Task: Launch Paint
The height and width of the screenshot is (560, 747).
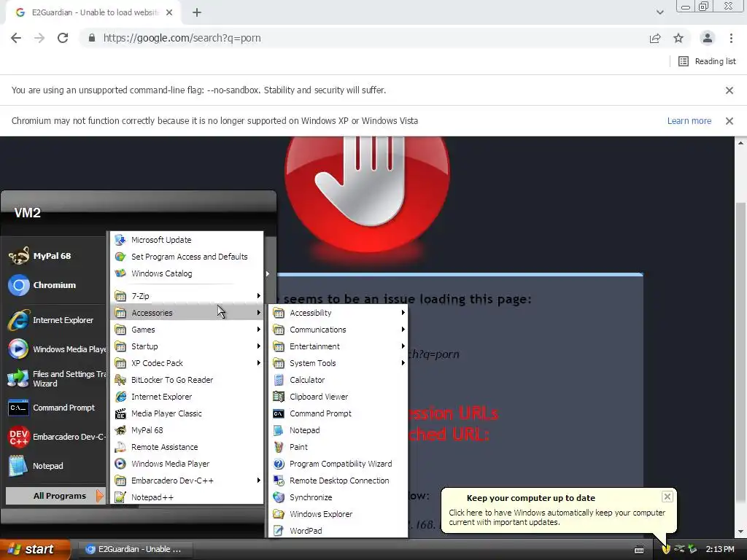Action: point(338,447)
